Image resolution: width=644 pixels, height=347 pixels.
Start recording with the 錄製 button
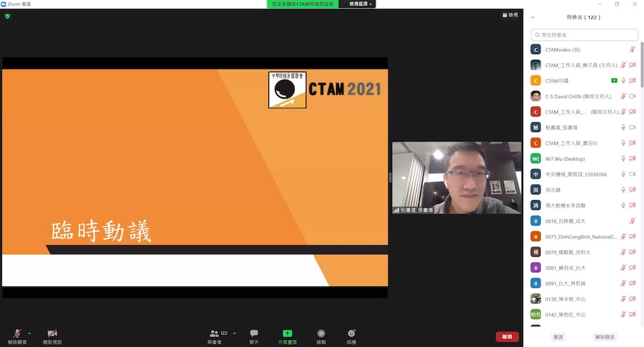pyautogui.click(x=321, y=336)
